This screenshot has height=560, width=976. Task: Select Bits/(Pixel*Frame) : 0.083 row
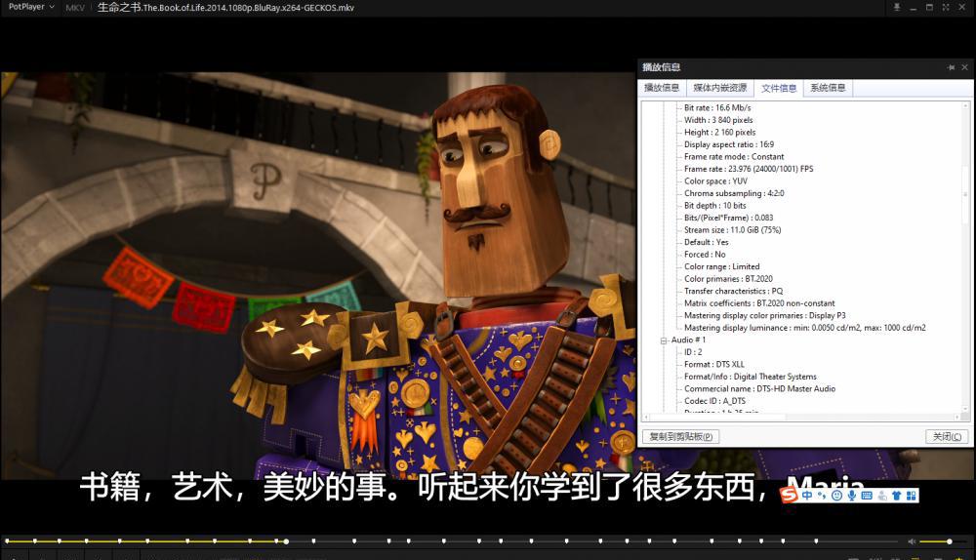[729, 218]
